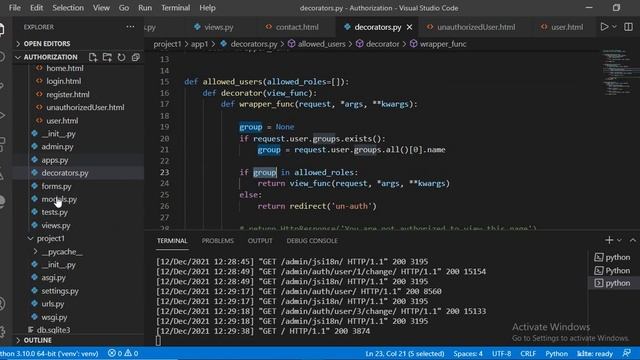The image size is (640, 360).
Task: Change indentation via Spaces: 4
Action: tap(468, 353)
